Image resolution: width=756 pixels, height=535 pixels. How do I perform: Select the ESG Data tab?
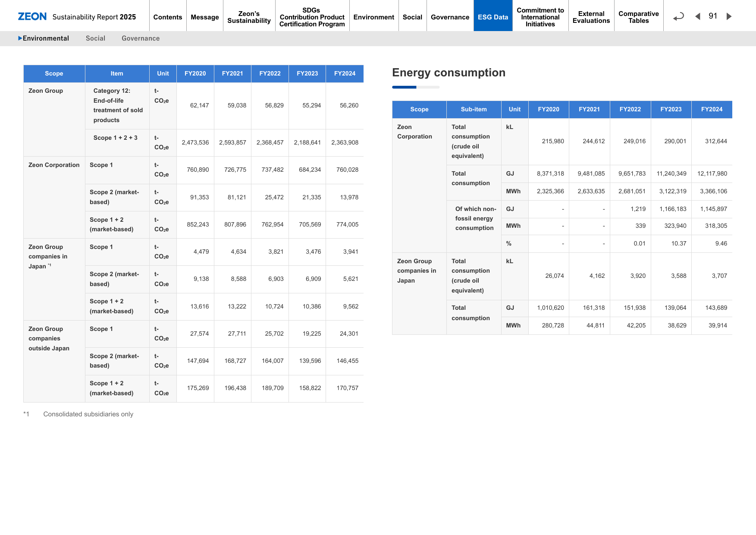coord(493,17)
